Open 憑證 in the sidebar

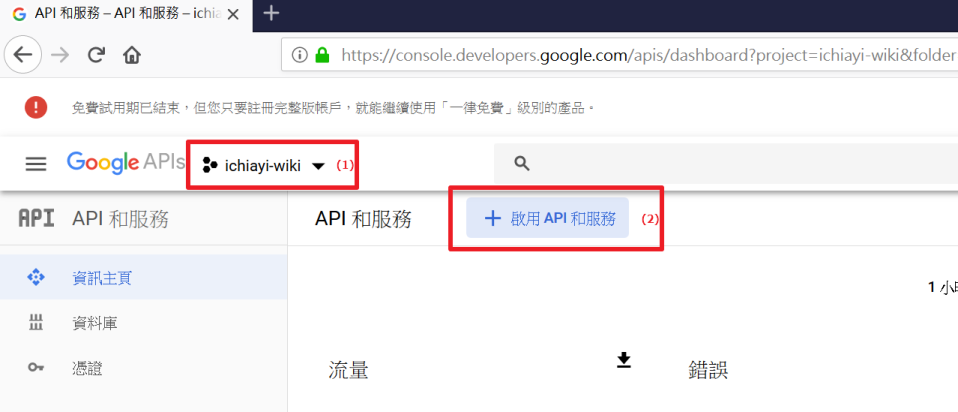pos(143,368)
